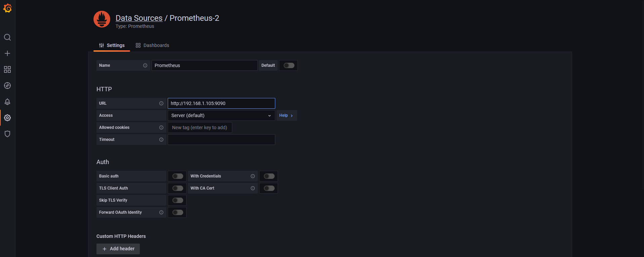Open the Server Admin shield icon

coord(7,134)
